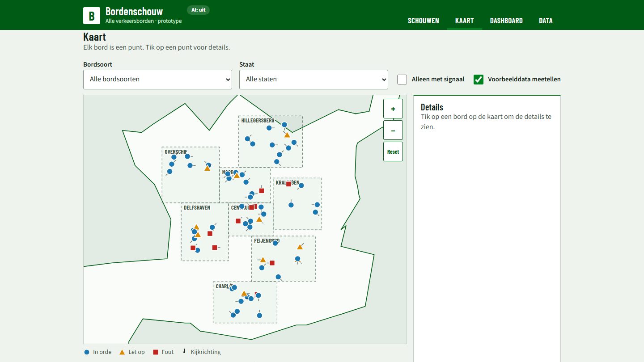Open the Dashboard tab
The width and height of the screenshot is (644, 362).
click(x=506, y=21)
